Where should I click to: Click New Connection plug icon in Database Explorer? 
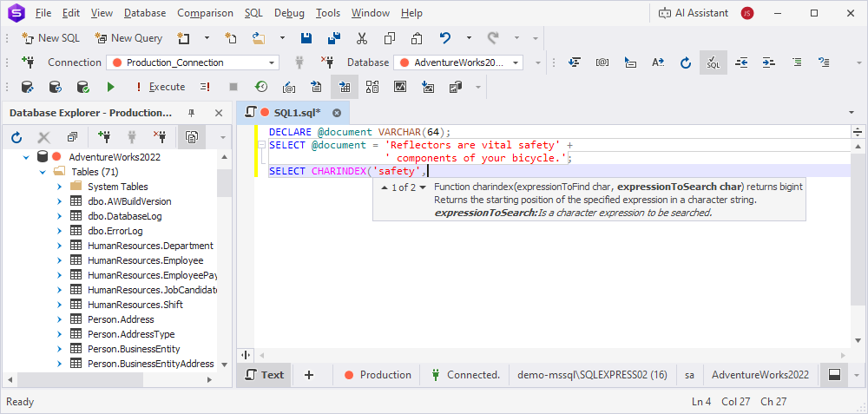104,137
